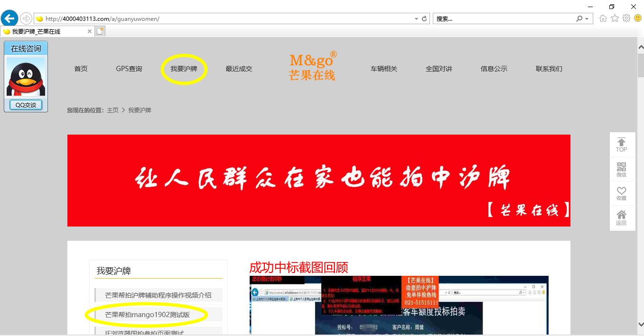The width and height of the screenshot is (644, 336).
Task: Maximize the browser window
Action: pyautogui.click(x=612, y=7)
